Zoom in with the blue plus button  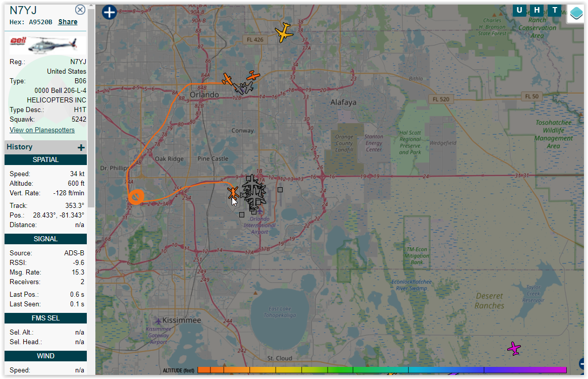[109, 13]
